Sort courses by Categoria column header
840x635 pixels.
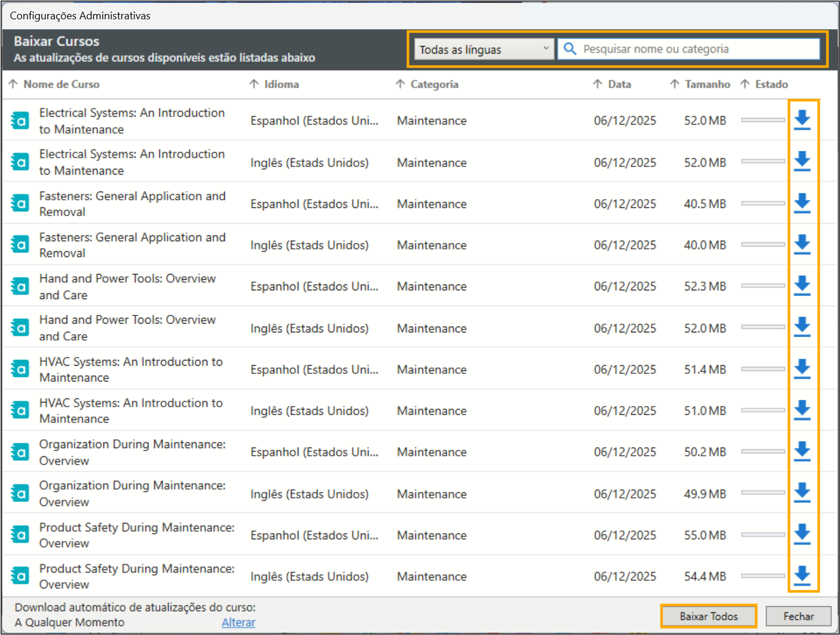pyautogui.click(x=433, y=84)
